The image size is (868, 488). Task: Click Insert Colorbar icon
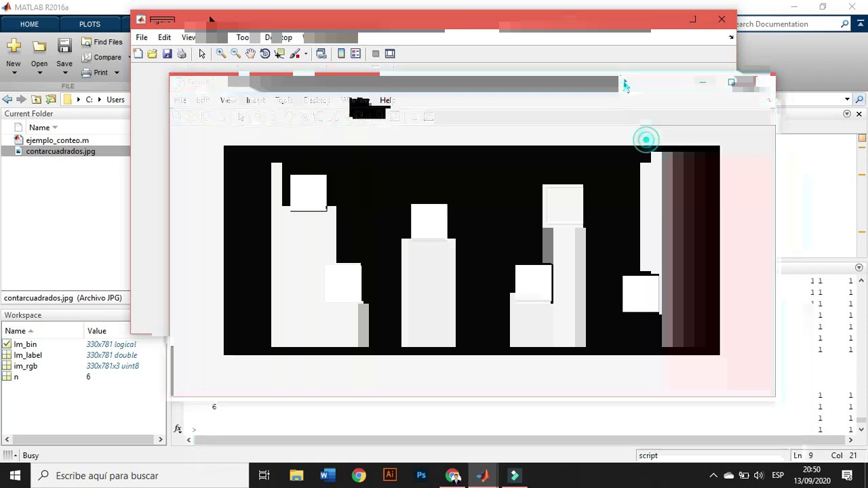[x=341, y=54]
